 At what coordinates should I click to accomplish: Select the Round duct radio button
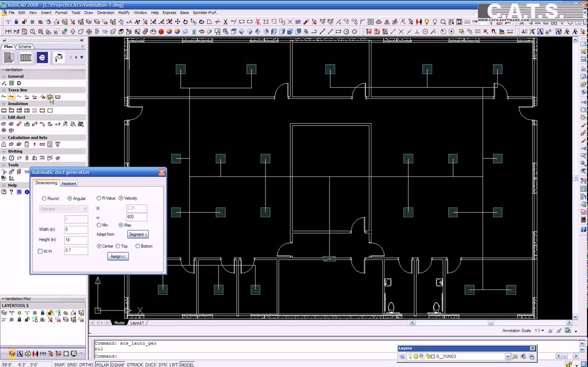coord(44,198)
